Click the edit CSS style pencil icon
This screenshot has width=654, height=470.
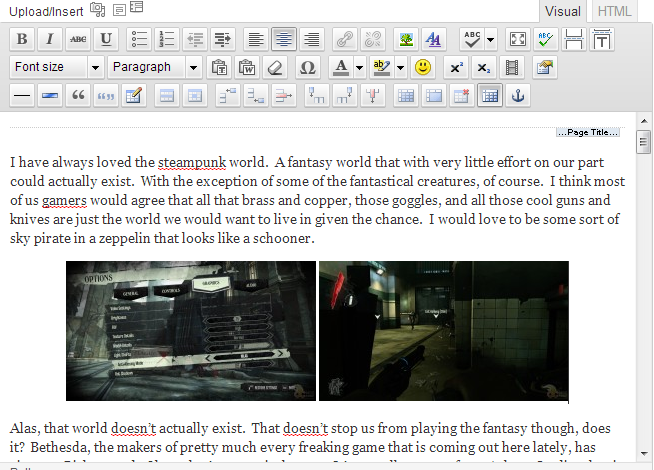133,96
